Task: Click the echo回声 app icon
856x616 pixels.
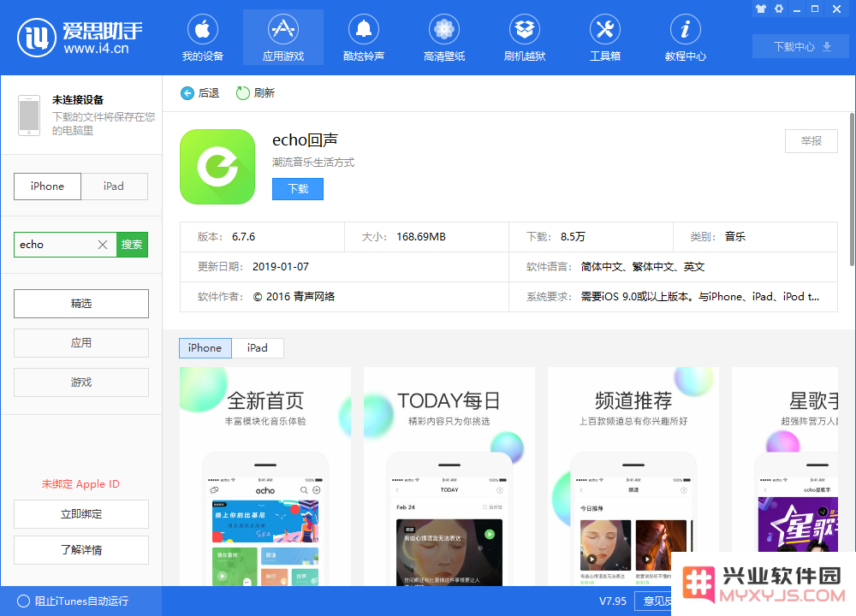Action: (x=217, y=167)
